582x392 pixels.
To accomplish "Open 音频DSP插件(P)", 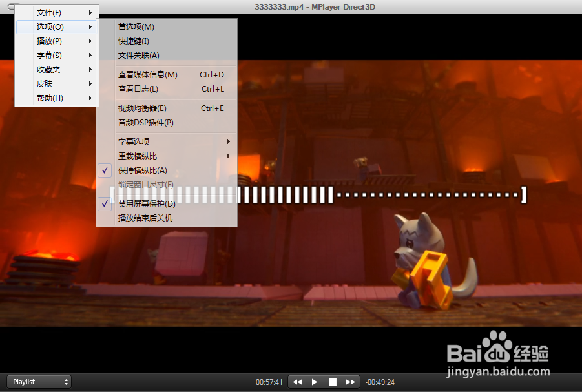I will click(166, 123).
